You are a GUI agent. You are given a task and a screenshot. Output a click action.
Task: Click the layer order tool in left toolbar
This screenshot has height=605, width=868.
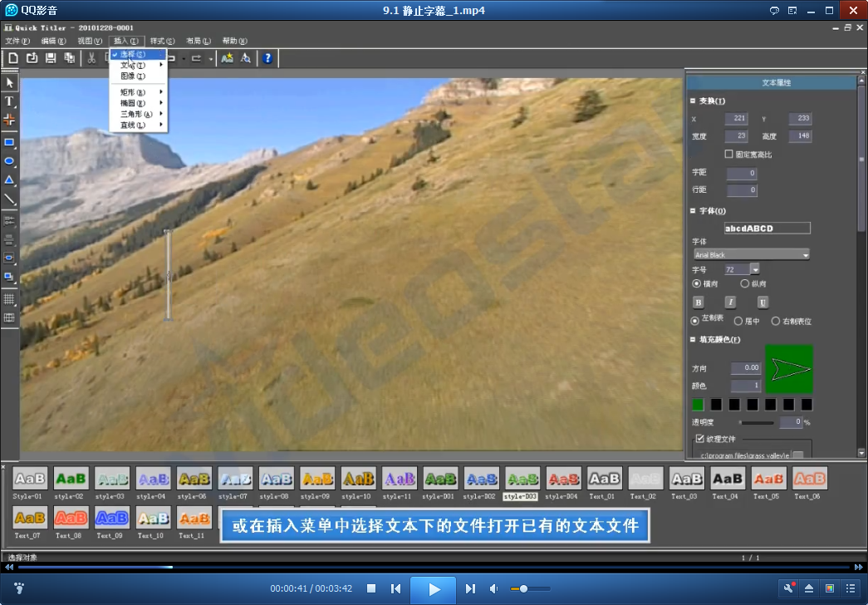pyautogui.click(x=9, y=277)
